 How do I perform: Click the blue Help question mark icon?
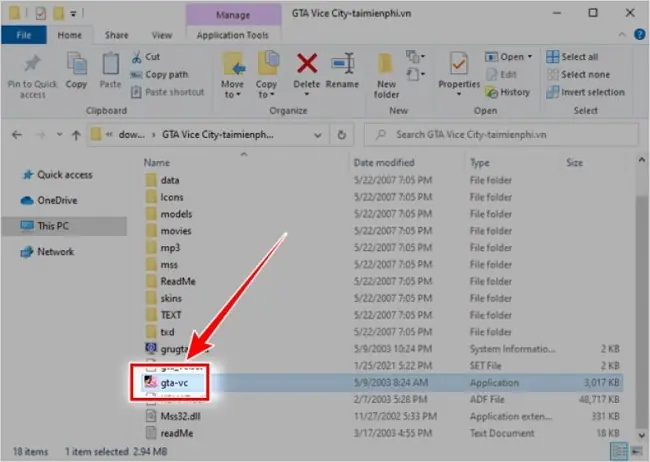(x=640, y=34)
